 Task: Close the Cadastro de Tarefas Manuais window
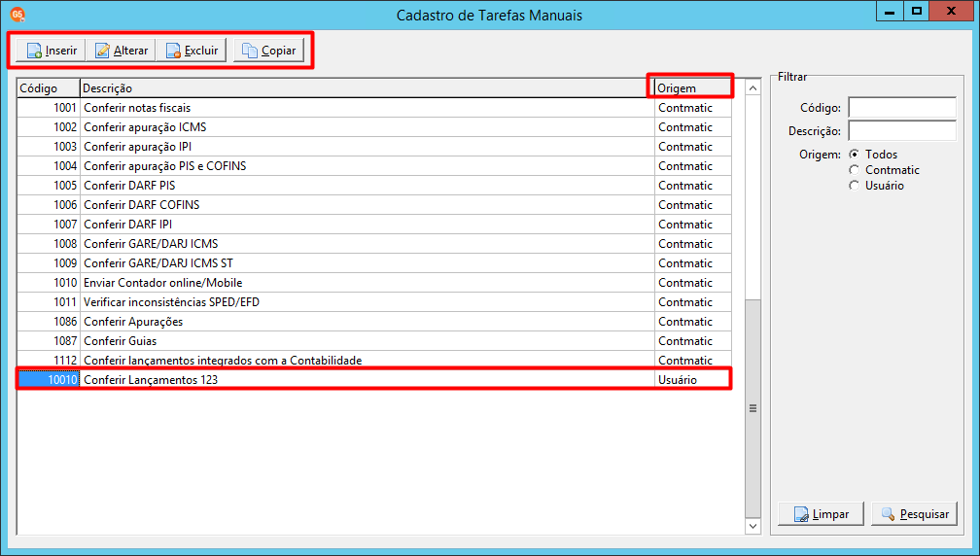pyautogui.click(x=951, y=12)
